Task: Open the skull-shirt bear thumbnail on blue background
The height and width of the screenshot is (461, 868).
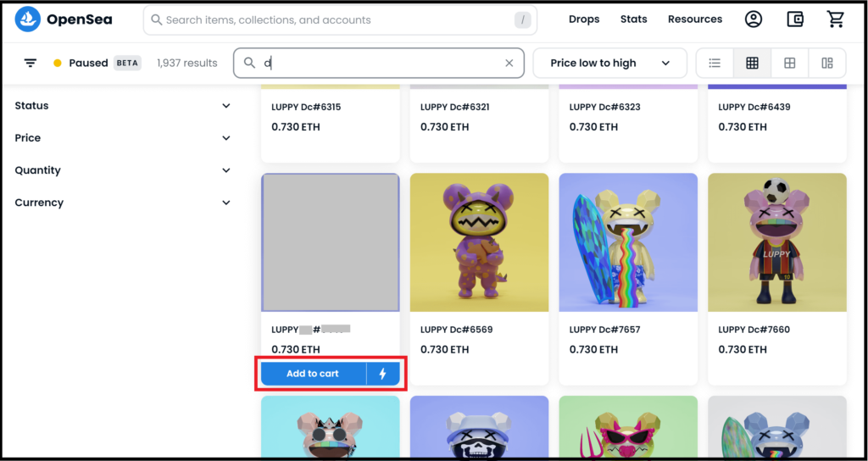Action: (x=480, y=426)
